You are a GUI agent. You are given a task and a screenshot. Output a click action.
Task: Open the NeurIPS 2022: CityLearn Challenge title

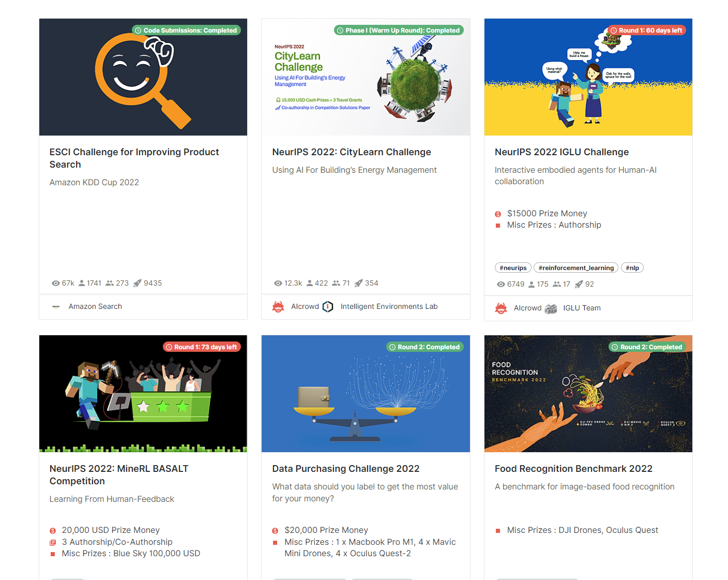click(x=352, y=152)
